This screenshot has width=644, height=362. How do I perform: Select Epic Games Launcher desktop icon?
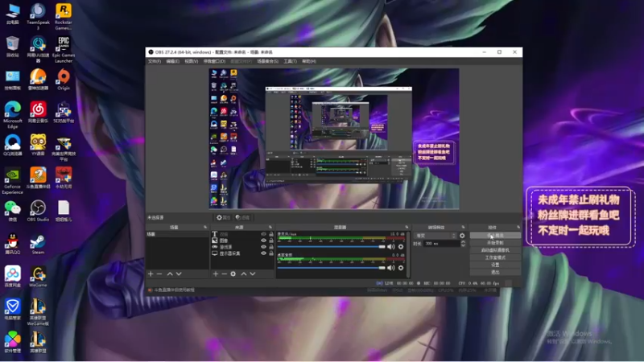pyautogui.click(x=64, y=49)
